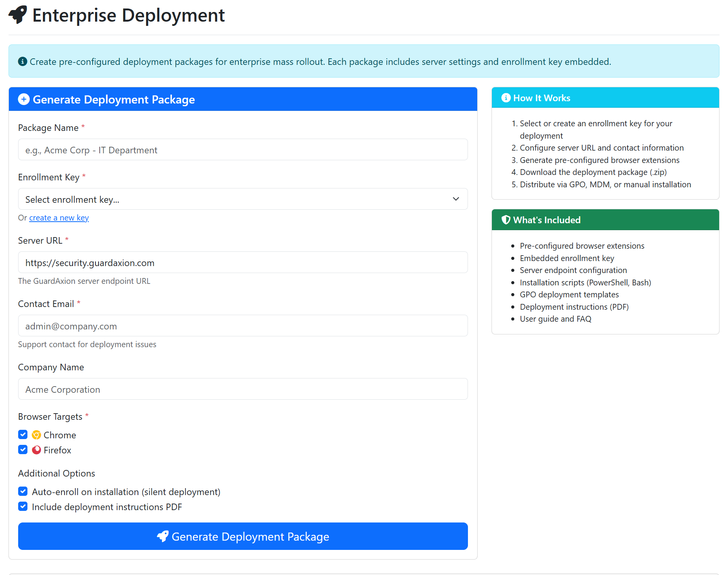
Task: Click the Package Name input field
Action: [x=243, y=149]
